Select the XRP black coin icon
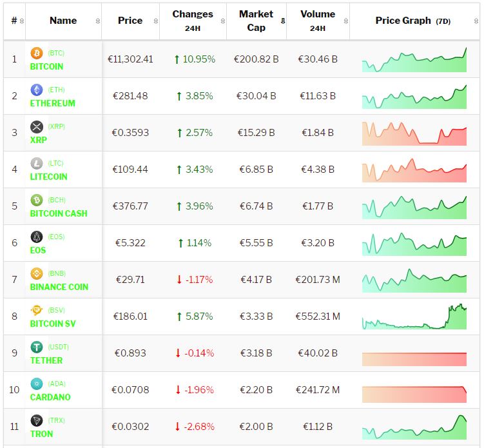484x448 pixels. pos(37,126)
